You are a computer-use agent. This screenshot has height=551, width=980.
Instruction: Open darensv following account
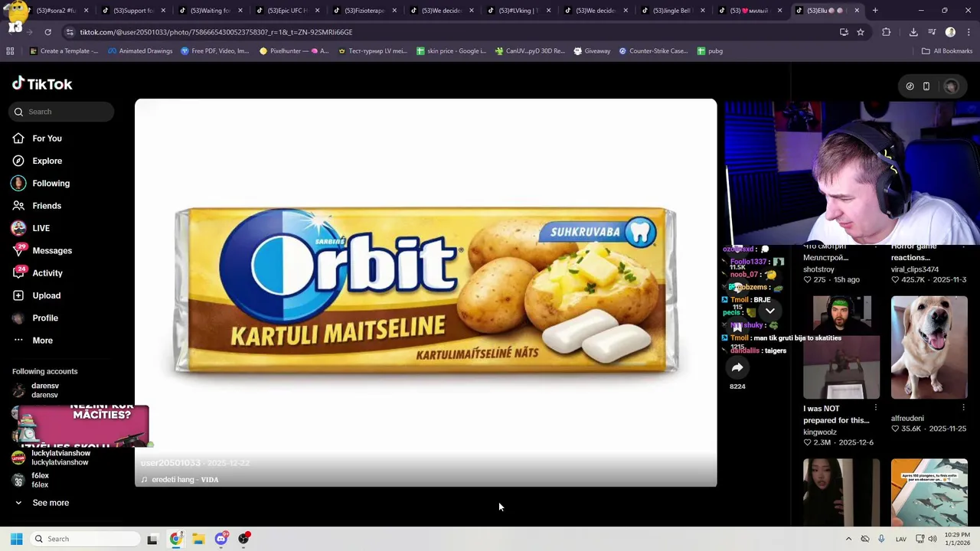pos(44,390)
